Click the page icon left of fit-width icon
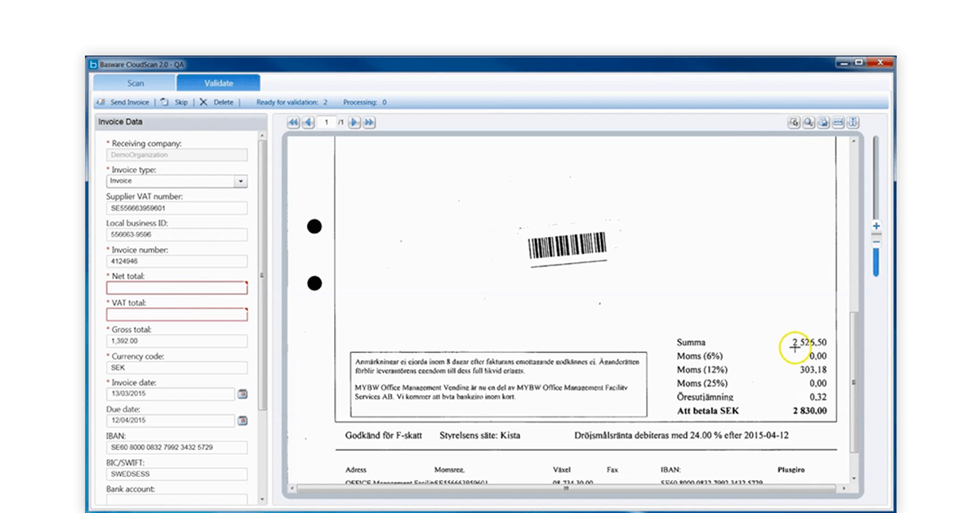980x513 pixels. 823,123
